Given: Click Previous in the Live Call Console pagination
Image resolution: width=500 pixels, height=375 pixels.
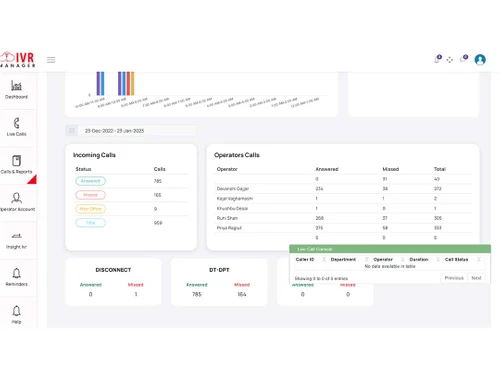Looking at the screenshot, I should pyautogui.click(x=454, y=278).
